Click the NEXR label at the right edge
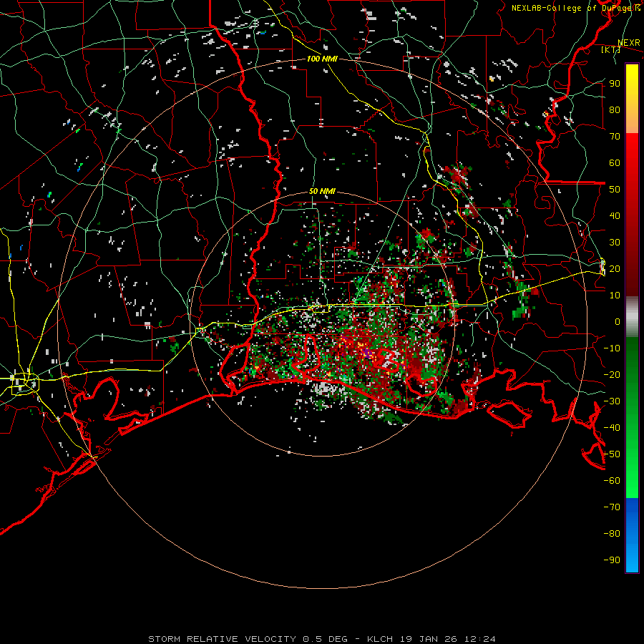 [629, 43]
